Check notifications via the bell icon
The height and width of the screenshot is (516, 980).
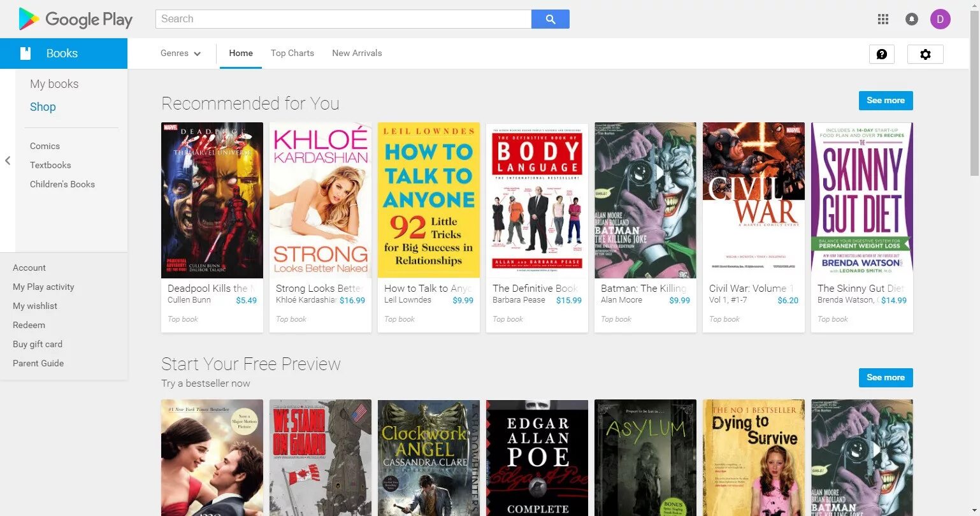pos(911,19)
